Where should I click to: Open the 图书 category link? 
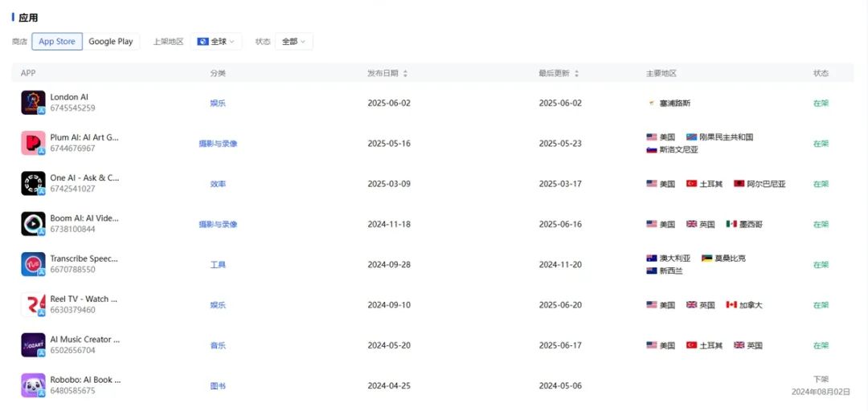[218, 385]
